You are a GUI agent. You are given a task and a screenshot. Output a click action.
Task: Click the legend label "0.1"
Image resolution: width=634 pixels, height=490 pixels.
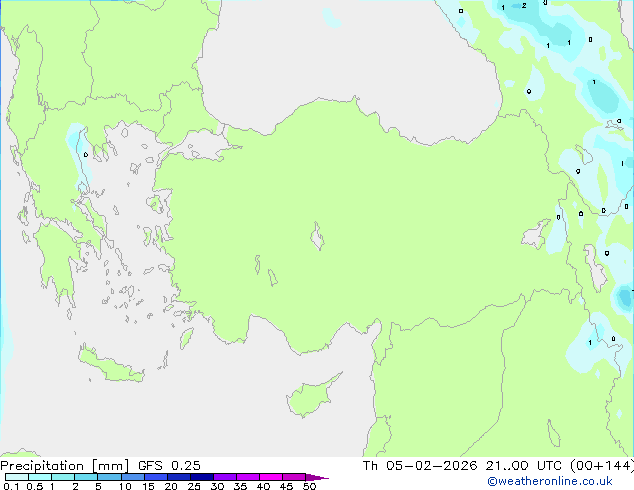(11, 486)
